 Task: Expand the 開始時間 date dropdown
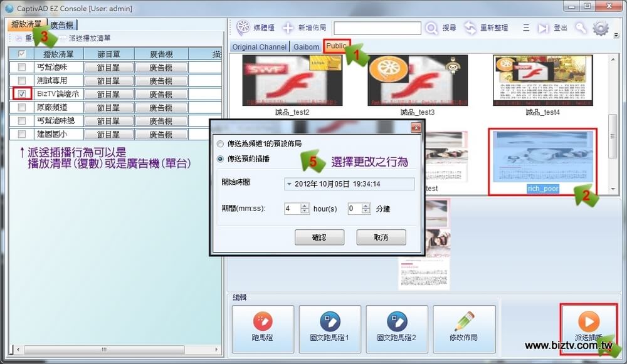coord(288,184)
